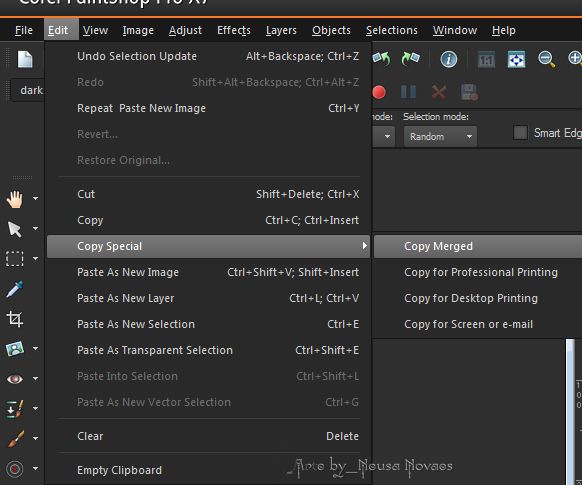Image resolution: width=582 pixels, height=485 pixels.
Task: Select Copy for Desktop Printing
Action: point(478,298)
